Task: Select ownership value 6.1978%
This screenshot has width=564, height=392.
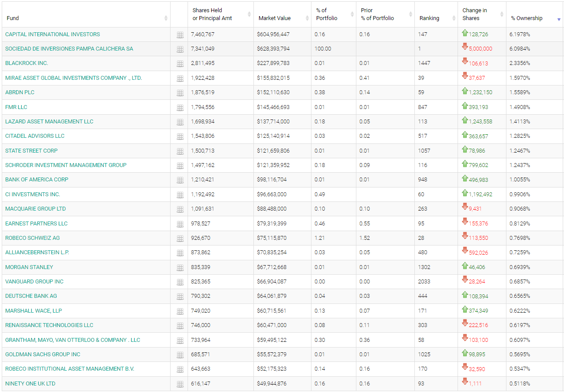Action: [520, 34]
